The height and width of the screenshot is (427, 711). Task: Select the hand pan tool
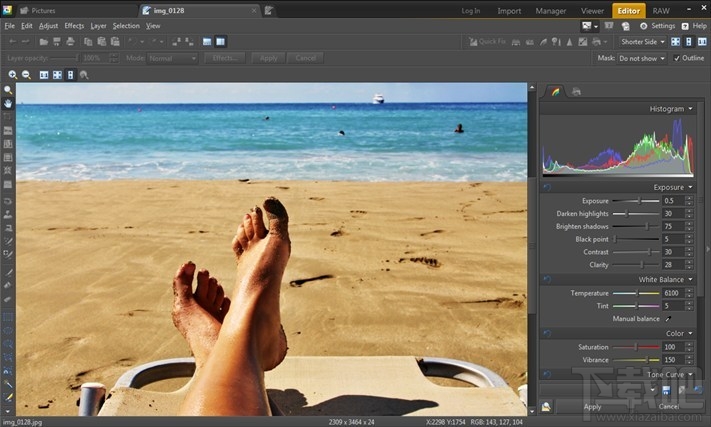coord(8,103)
